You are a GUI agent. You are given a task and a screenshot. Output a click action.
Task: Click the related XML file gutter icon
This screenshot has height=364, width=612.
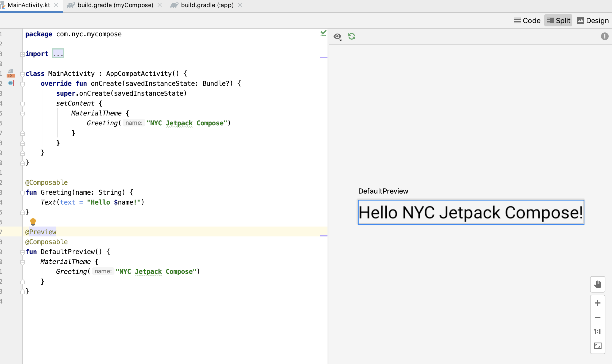pos(10,73)
